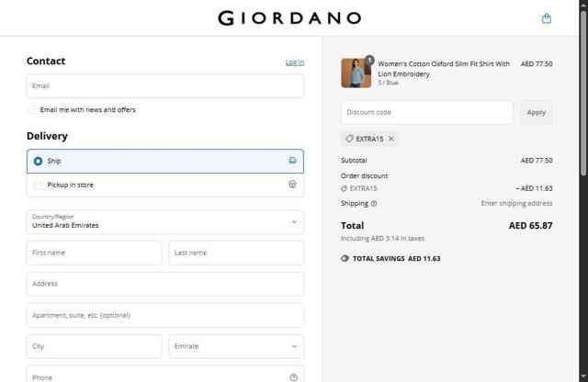This screenshot has height=382, width=588.
Task: Click the Shipping help question mark icon
Action: point(374,204)
